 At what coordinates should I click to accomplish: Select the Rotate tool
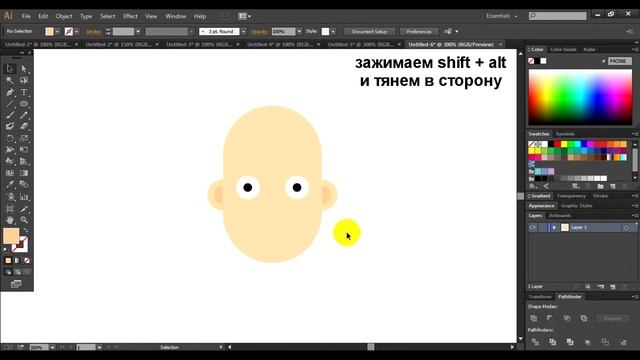[x=10, y=138]
